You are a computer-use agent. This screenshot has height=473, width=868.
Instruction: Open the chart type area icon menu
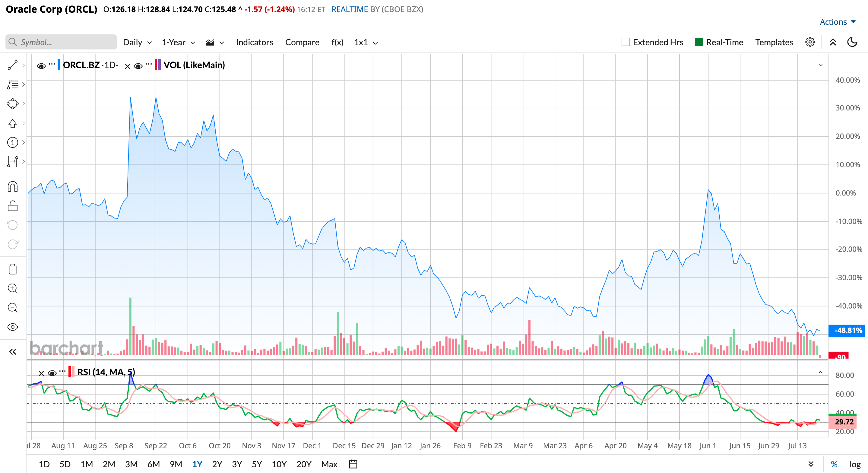click(214, 43)
